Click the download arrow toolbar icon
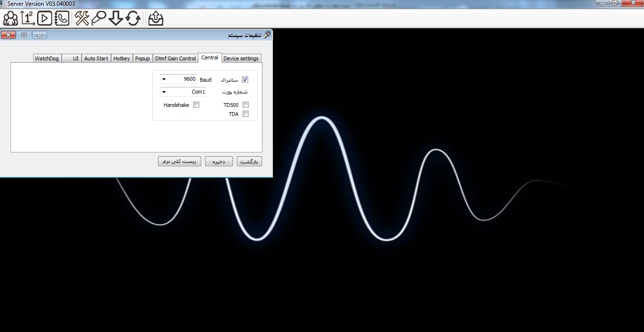The height and width of the screenshot is (332, 644). (116, 19)
